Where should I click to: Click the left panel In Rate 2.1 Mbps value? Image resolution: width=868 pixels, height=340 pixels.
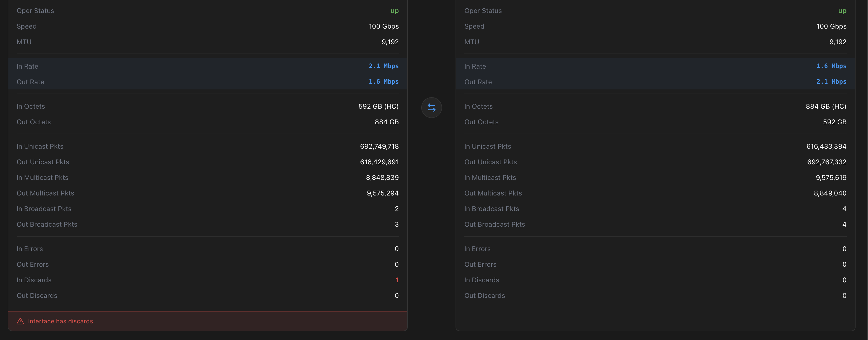click(383, 66)
